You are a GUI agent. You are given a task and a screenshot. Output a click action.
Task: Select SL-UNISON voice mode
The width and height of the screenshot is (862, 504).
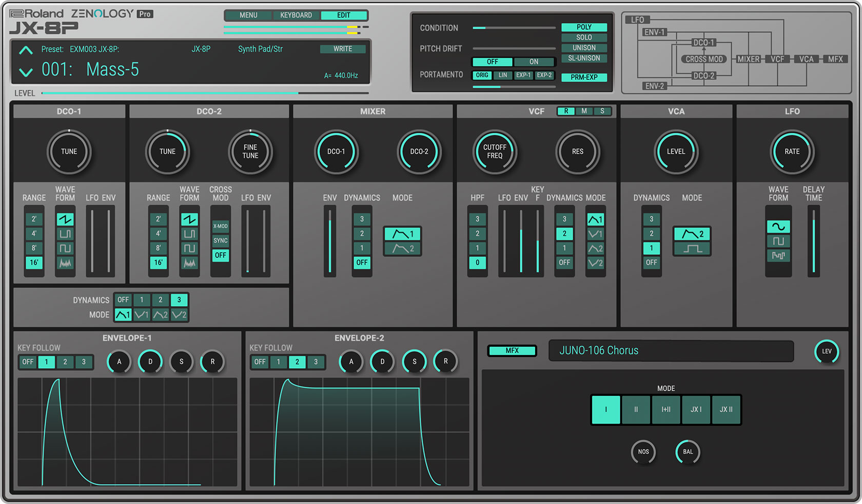584,58
